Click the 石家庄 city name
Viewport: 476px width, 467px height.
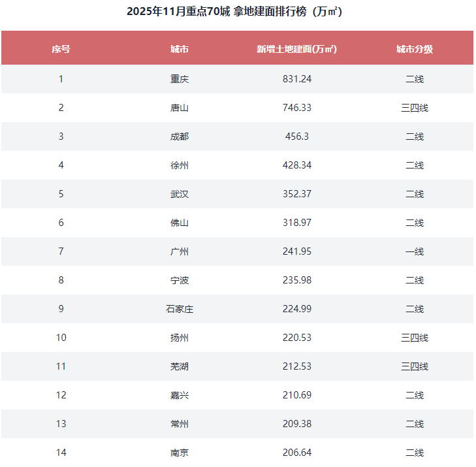[x=180, y=309]
